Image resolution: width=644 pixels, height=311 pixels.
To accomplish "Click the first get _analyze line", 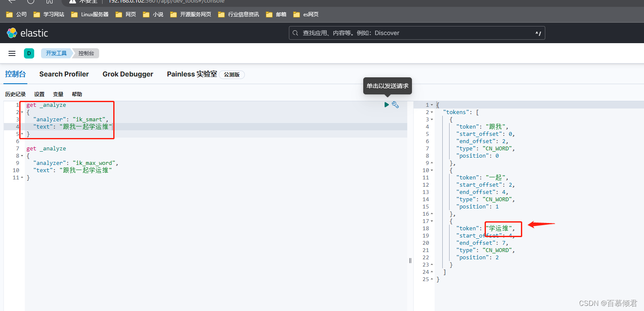I will [46, 105].
